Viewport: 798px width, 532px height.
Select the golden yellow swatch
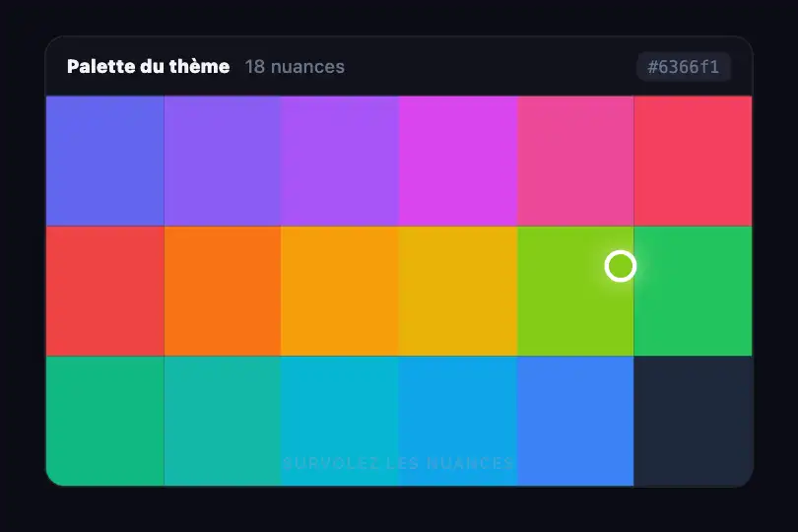tap(458, 291)
